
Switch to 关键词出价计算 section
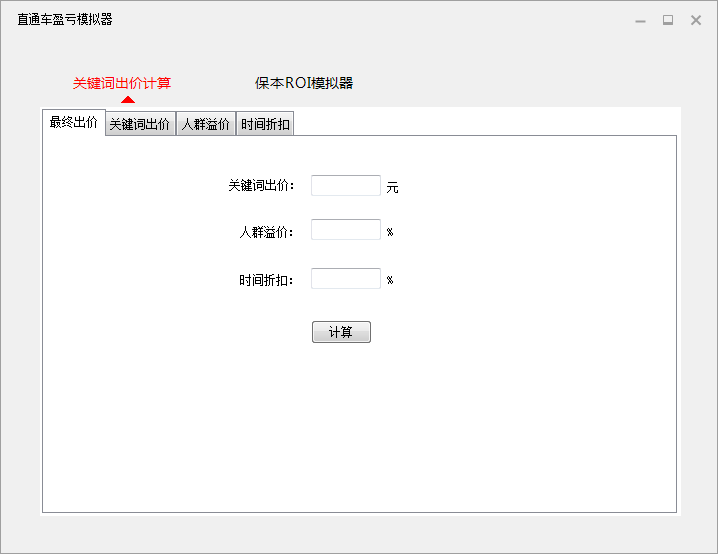pos(122,83)
